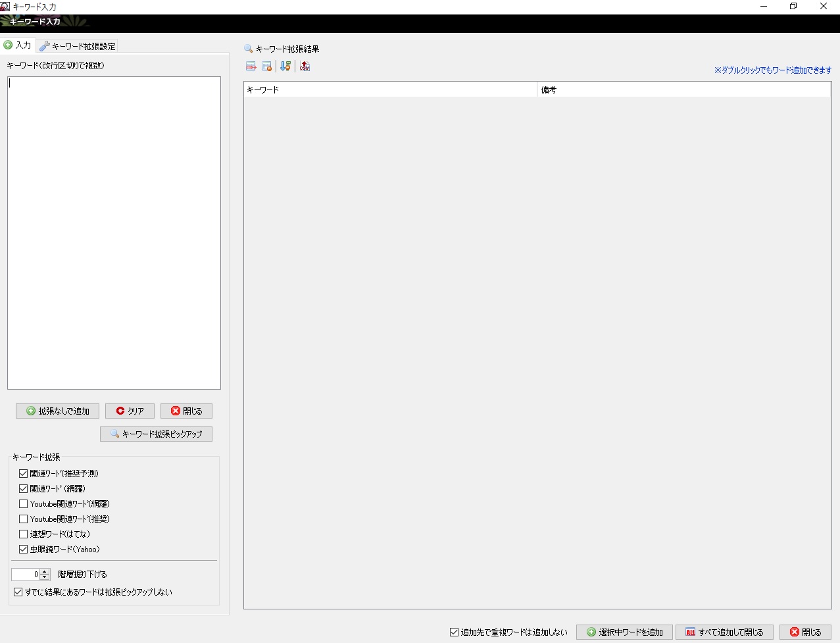Select the 入力 tab

click(x=18, y=45)
